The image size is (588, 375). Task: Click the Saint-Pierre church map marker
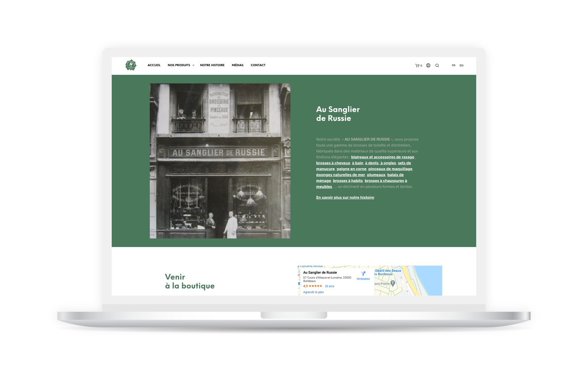coord(393,283)
